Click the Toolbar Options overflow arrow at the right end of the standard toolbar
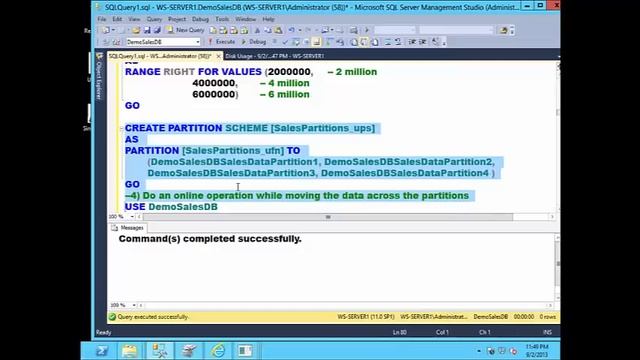640x360 pixels. click(x=512, y=30)
